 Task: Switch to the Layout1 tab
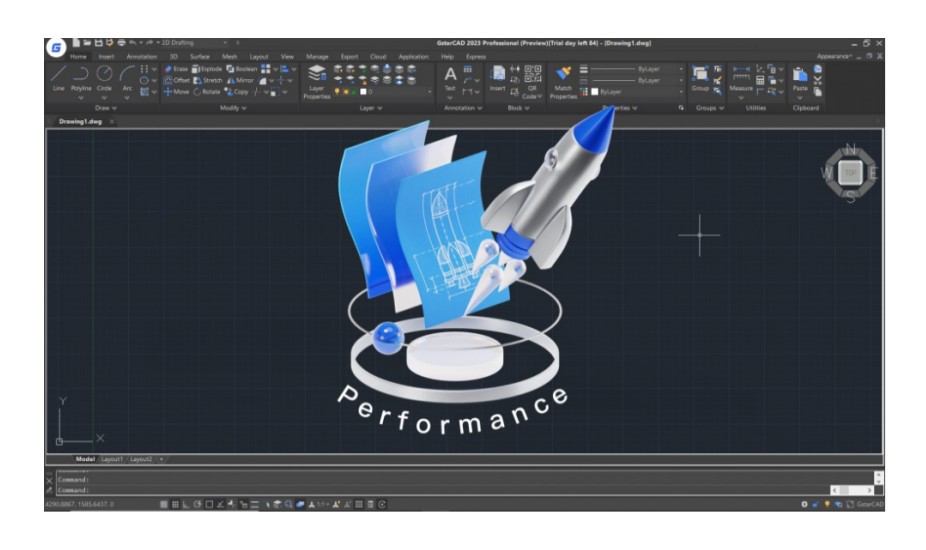pyautogui.click(x=112, y=459)
